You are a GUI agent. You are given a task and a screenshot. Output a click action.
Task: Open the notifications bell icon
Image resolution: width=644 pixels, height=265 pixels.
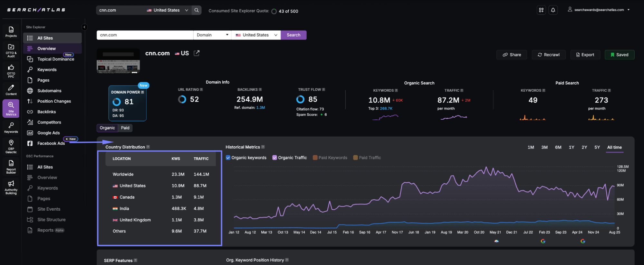pos(553,10)
